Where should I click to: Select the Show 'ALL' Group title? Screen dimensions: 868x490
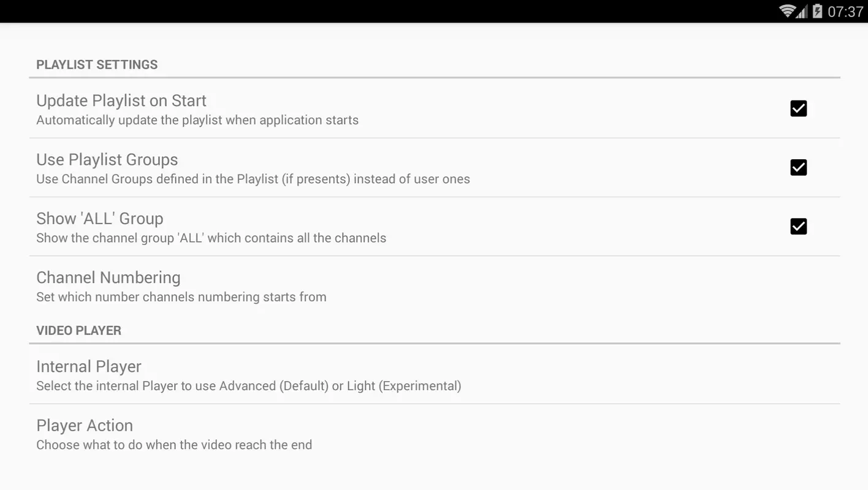click(100, 219)
